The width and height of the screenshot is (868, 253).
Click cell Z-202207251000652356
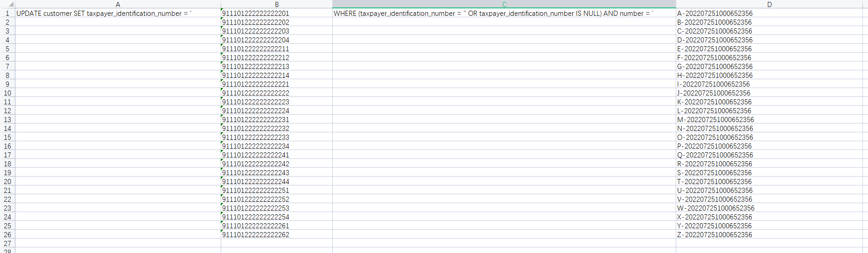pos(770,234)
